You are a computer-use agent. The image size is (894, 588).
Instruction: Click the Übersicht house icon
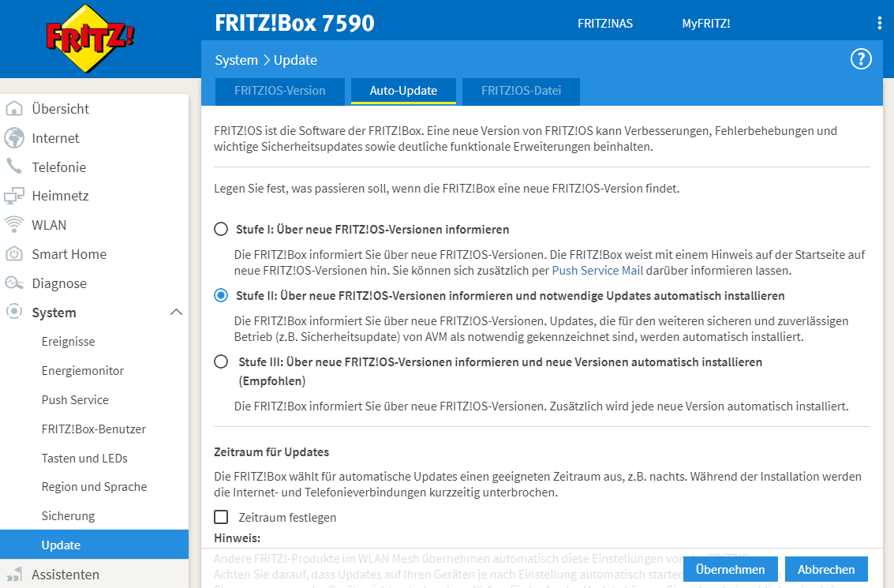coord(14,109)
